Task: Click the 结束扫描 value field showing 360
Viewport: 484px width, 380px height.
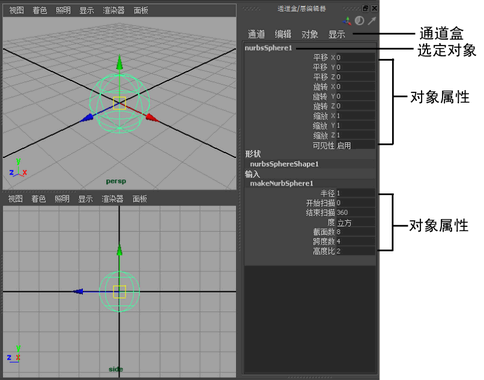Action: coord(355,213)
